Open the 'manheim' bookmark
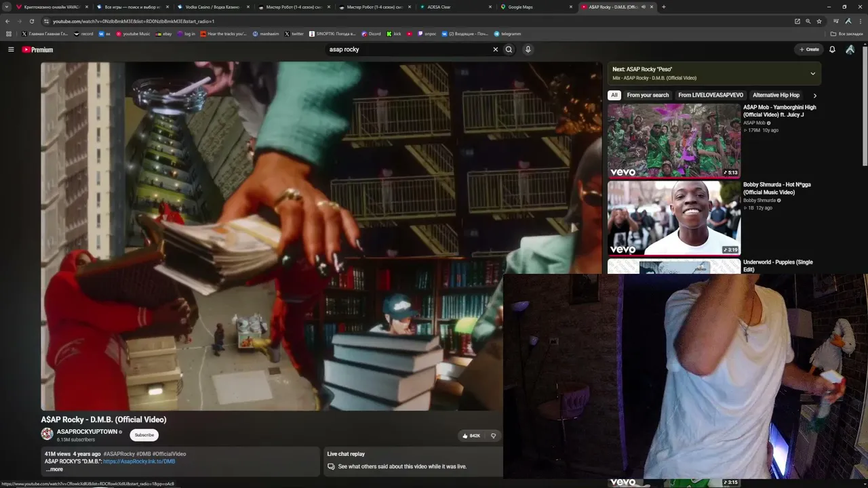The height and width of the screenshot is (488, 868). 265,34
